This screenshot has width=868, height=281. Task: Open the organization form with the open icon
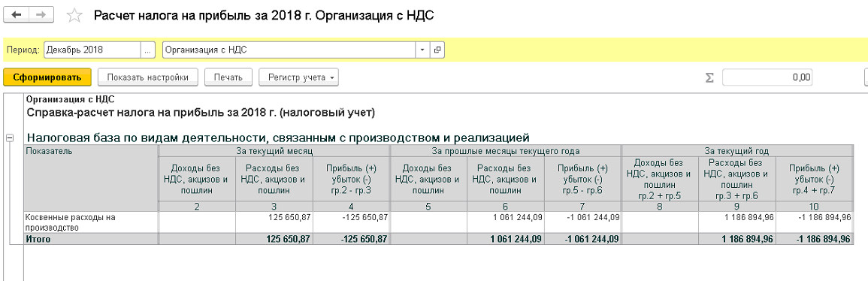coord(437,50)
